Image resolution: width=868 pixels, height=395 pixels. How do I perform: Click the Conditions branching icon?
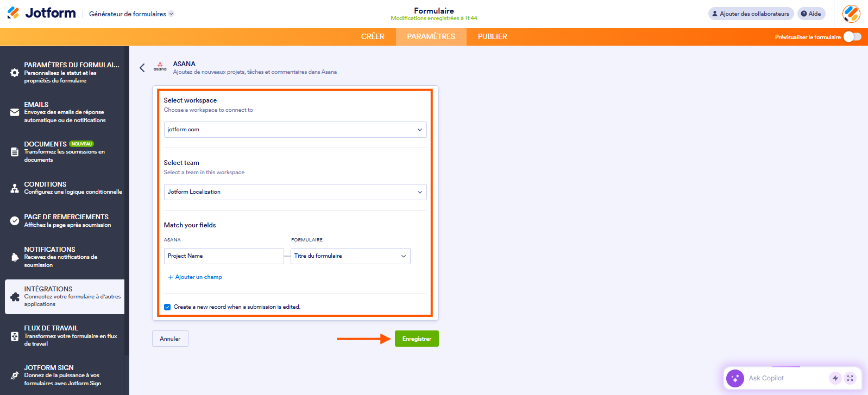pos(15,188)
